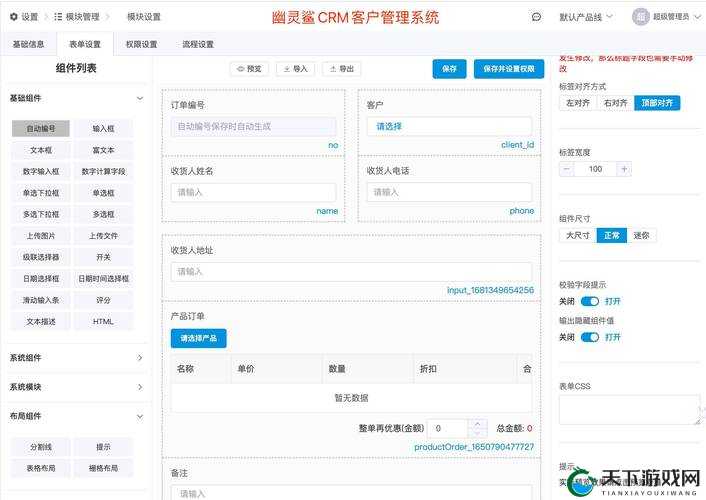Image resolution: width=706 pixels, height=500 pixels.
Task: Set component size to 迷你
Action: click(641, 235)
